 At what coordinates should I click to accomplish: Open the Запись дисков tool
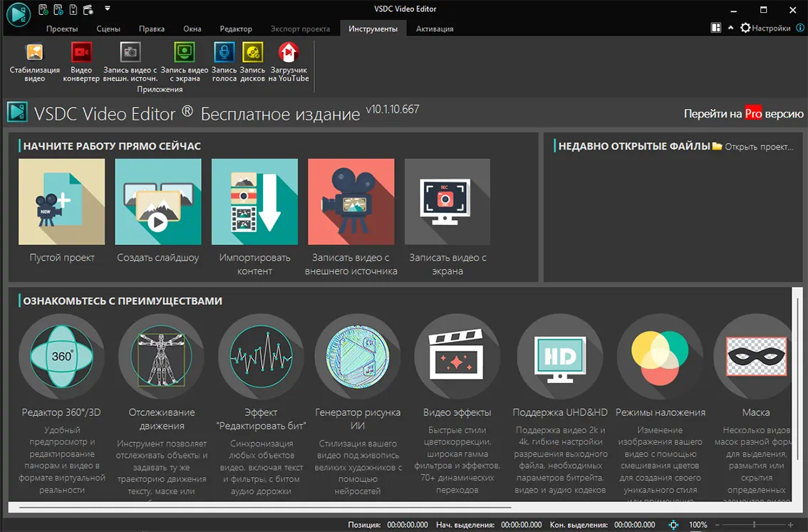tap(252, 61)
